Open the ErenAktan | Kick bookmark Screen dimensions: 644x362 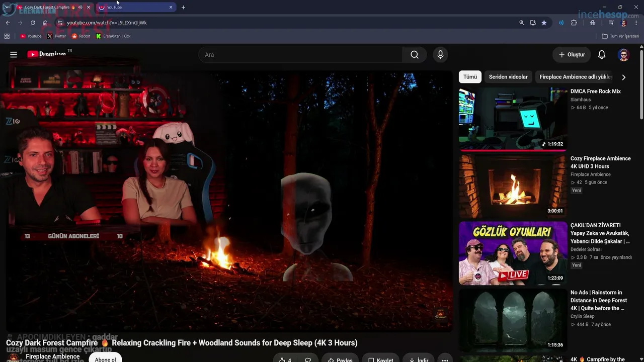click(x=113, y=36)
